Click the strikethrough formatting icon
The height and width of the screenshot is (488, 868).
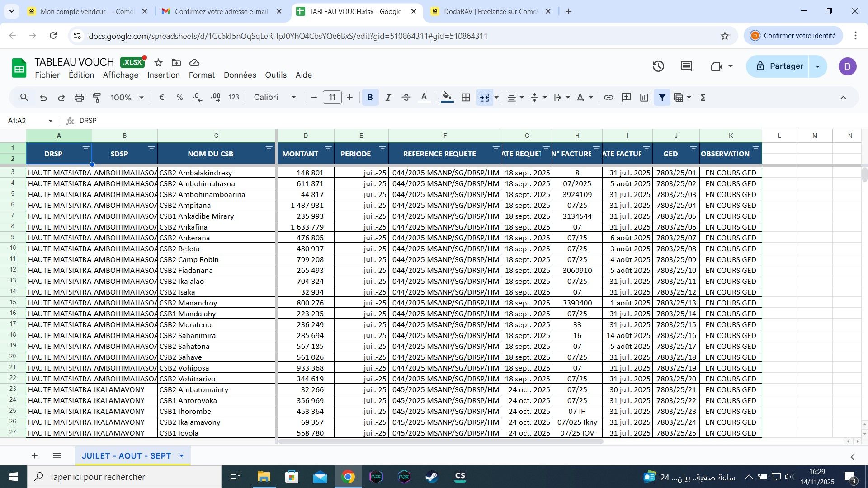(406, 97)
